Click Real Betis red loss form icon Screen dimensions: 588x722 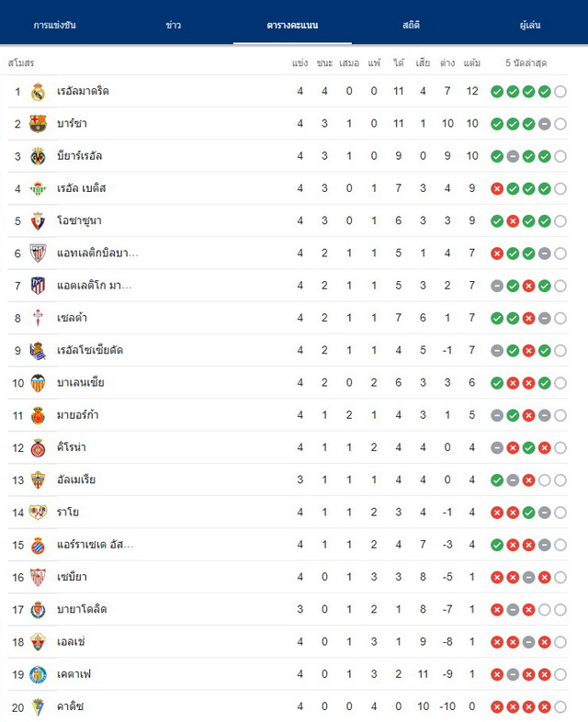click(497, 189)
